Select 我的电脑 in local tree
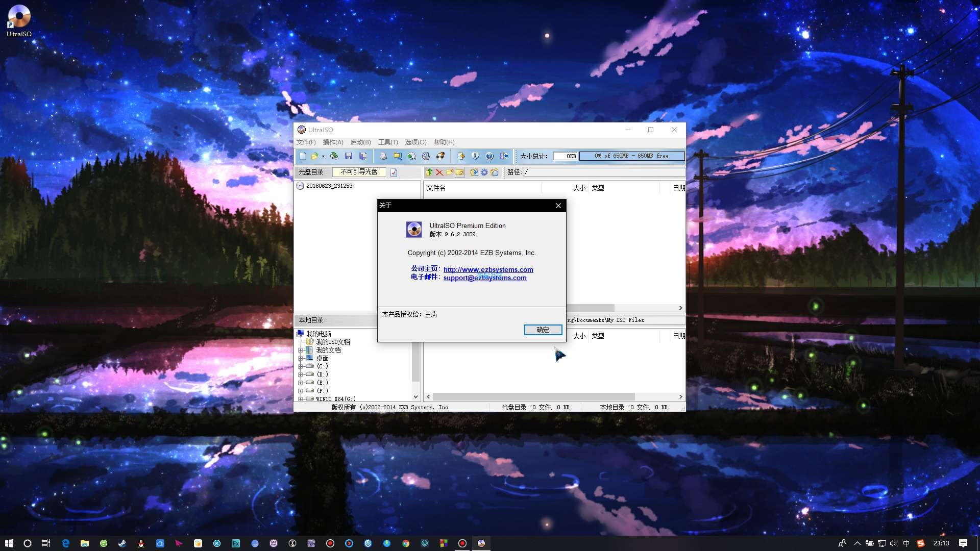980x551 pixels. pos(318,334)
